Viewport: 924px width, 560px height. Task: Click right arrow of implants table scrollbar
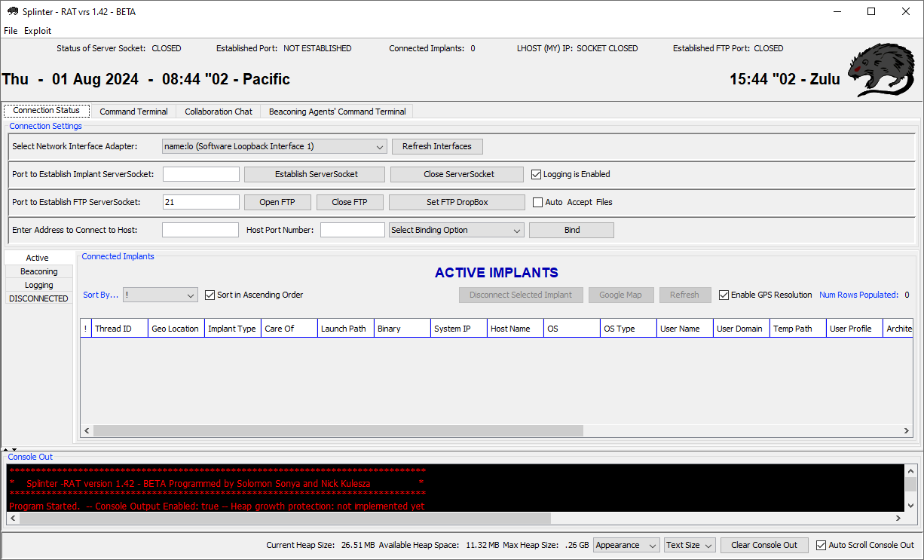(906, 431)
